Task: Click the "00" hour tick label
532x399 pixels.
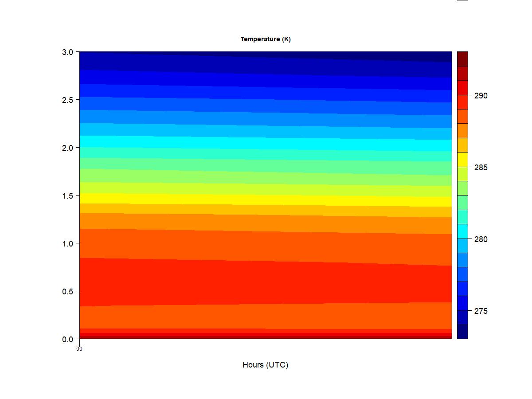Action: tap(79, 349)
